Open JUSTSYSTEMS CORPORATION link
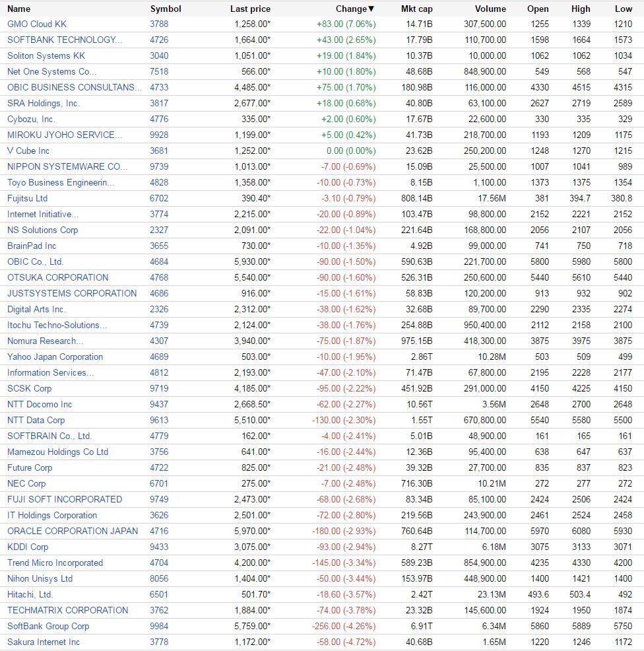This screenshot has width=644, height=651. (72, 294)
